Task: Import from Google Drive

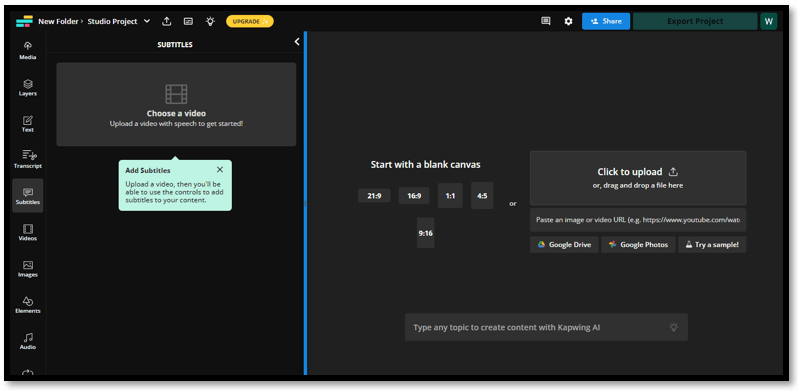Action: tap(564, 244)
